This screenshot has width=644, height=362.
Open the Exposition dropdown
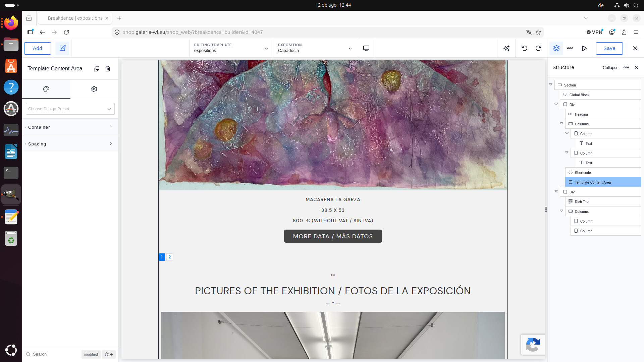coord(315,48)
